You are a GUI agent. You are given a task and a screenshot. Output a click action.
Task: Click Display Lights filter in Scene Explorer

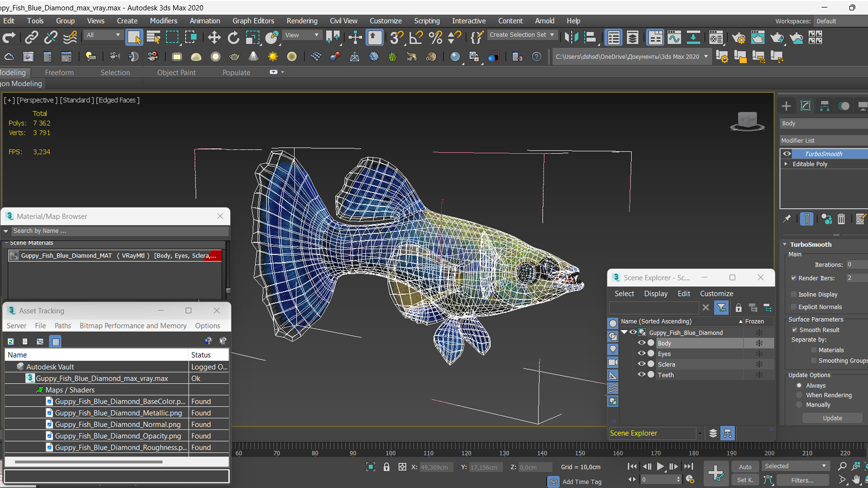613,349
